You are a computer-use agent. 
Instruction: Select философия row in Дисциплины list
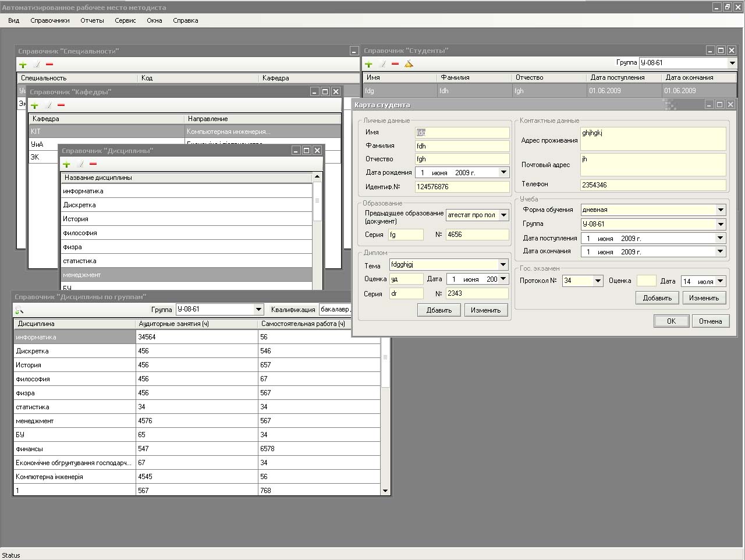click(x=186, y=233)
